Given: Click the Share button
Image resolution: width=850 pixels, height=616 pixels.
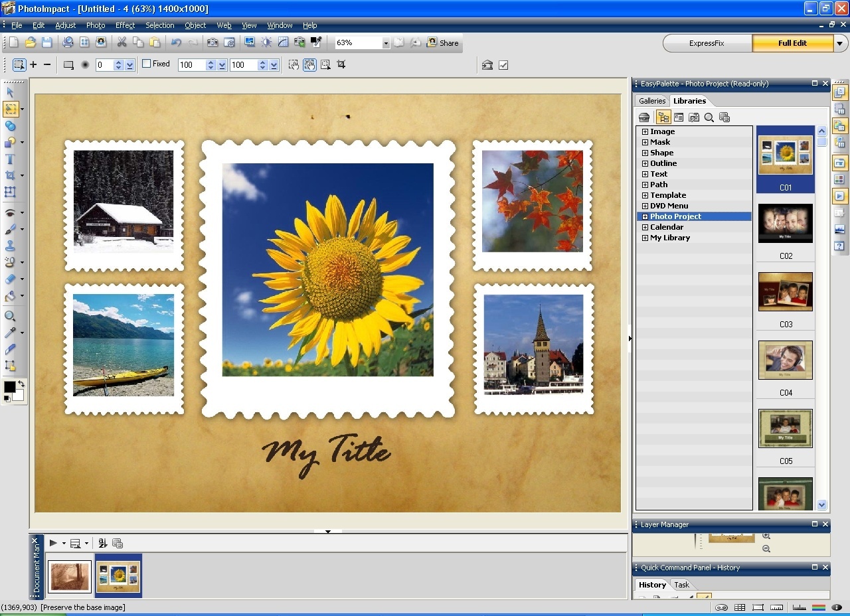Looking at the screenshot, I should tap(444, 42).
